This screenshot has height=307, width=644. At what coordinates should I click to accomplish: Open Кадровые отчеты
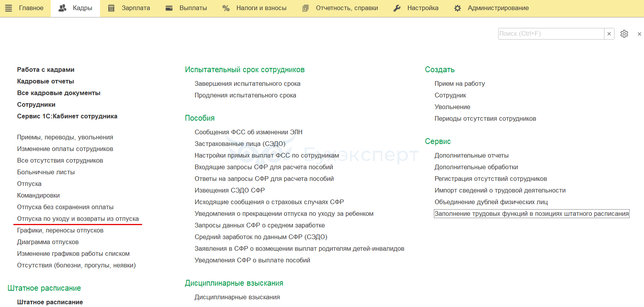[x=45, y=82]
